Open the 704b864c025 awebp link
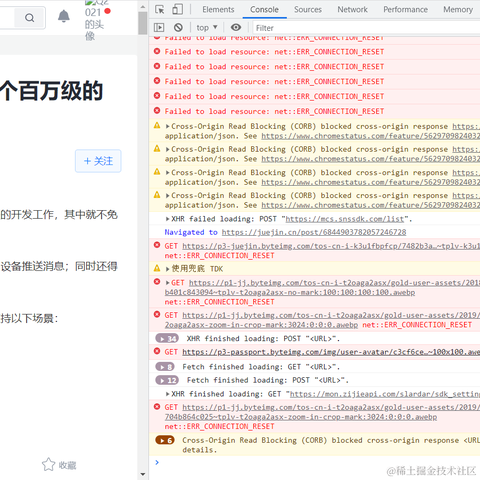 tap(301, 417)
